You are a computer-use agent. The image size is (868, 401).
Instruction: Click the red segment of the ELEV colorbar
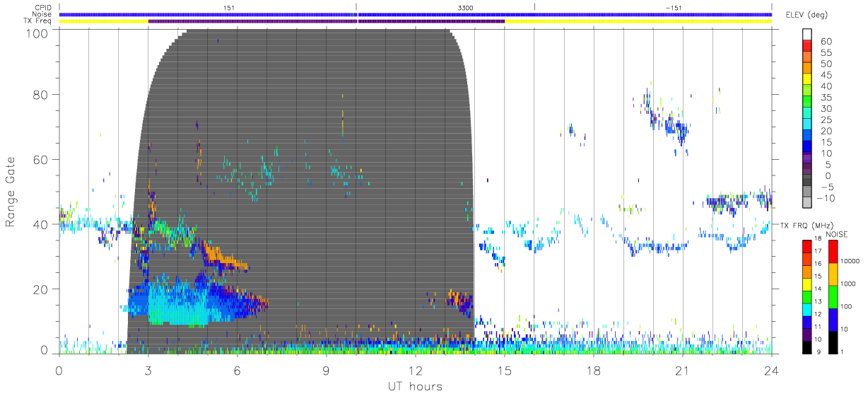(808, 45)
